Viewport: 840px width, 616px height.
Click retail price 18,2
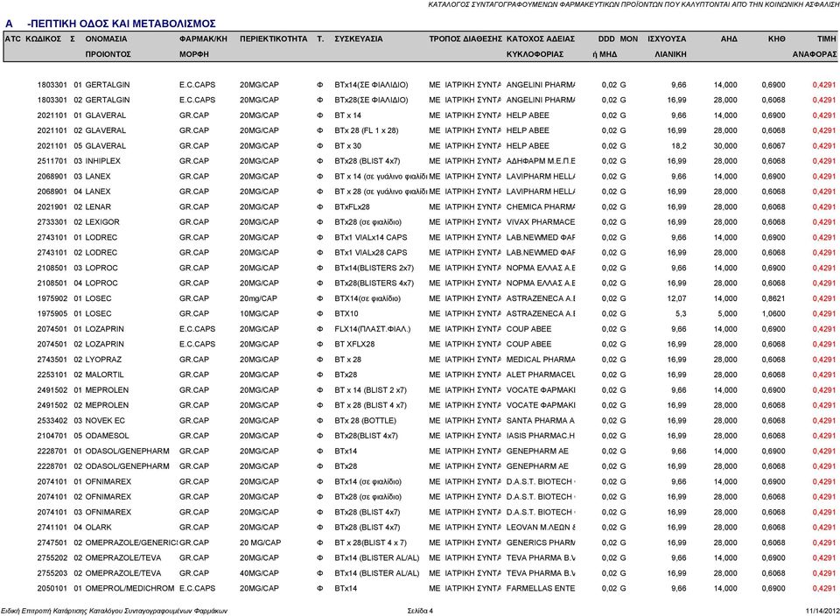(x=679, y=146)
